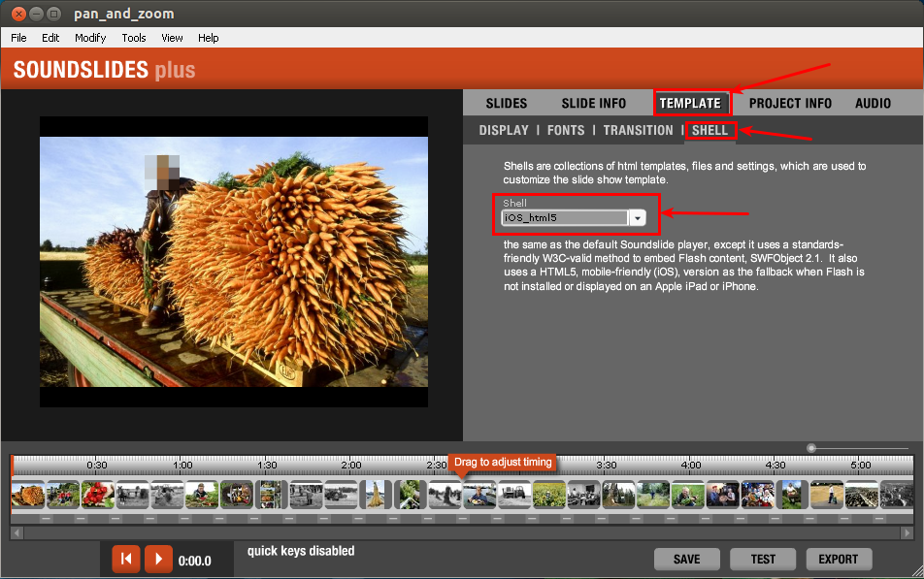This screenshot has width=924, height=579.
Task: Open the DISPLAY sub-tab
Action: pos(504,130)
